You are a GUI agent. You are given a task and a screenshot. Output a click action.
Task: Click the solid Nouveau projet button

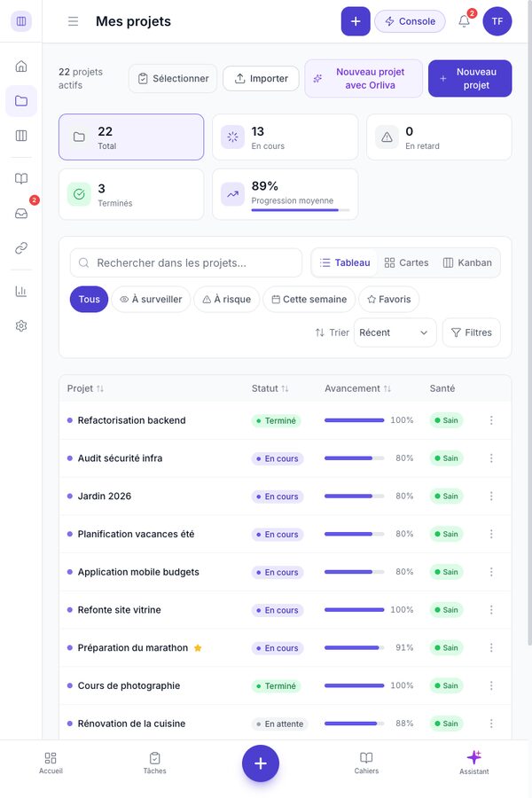(470, 78)
